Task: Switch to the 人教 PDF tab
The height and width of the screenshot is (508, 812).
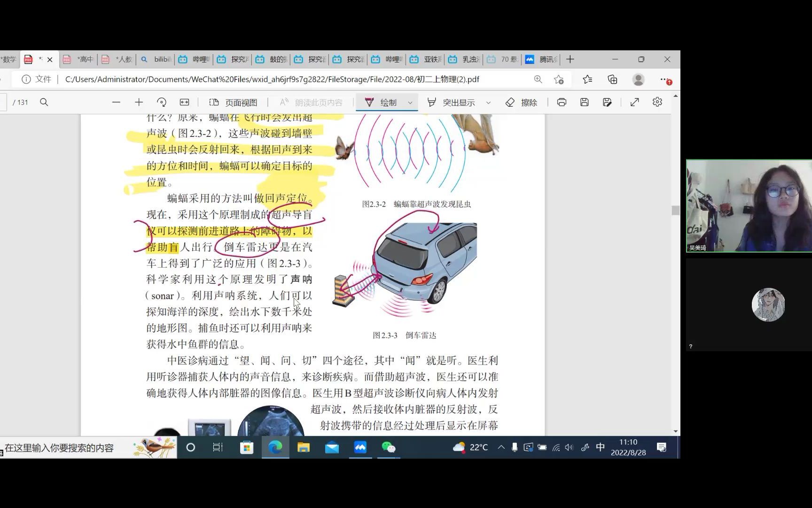Action: [x=117, y=59]
